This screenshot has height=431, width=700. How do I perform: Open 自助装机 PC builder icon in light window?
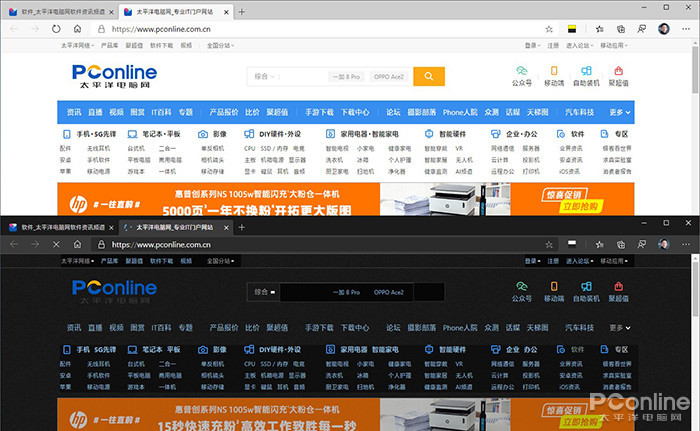586,75
